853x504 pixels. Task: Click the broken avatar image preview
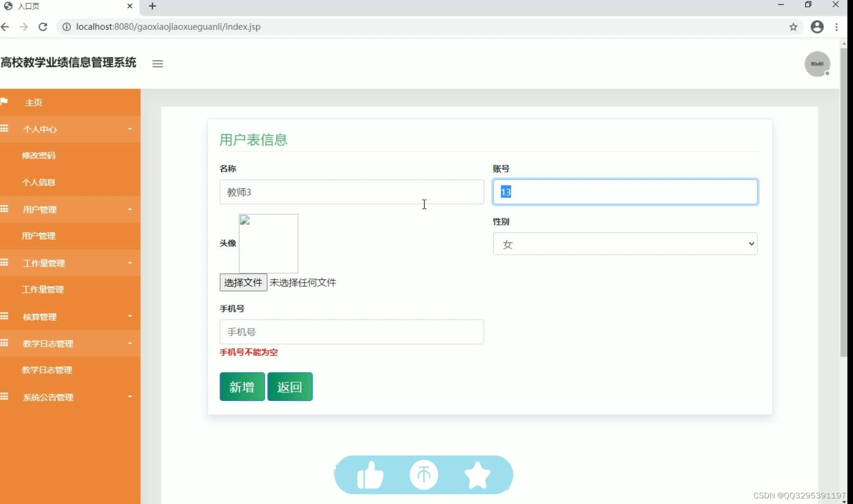(x=268, y=244)
